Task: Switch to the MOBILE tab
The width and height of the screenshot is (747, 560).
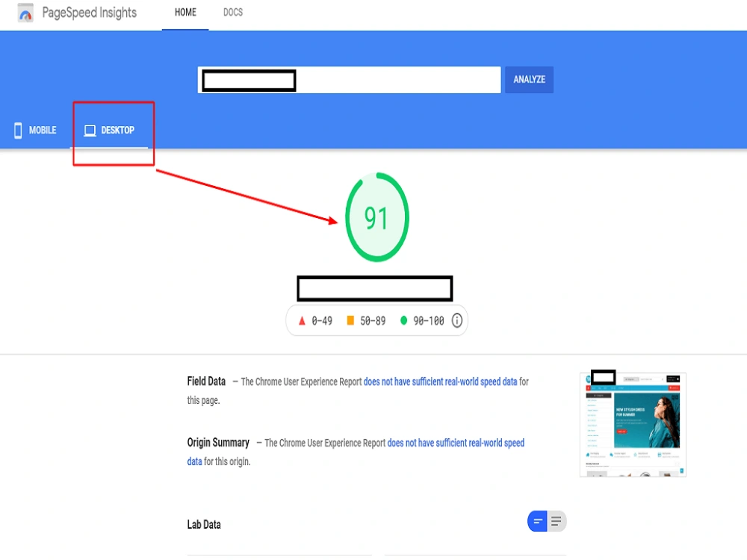Action: 35,130
